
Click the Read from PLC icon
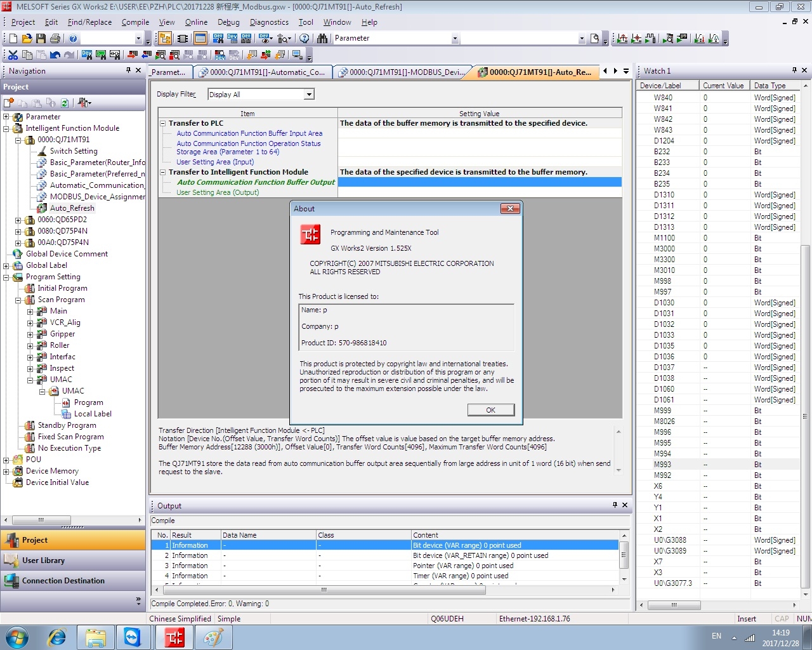[147, 55]
